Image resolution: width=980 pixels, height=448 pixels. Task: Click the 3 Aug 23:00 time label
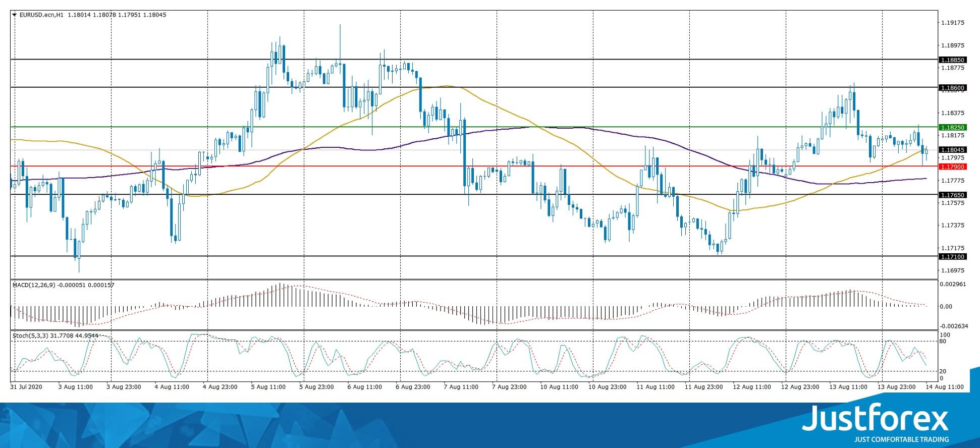[124, 387]
